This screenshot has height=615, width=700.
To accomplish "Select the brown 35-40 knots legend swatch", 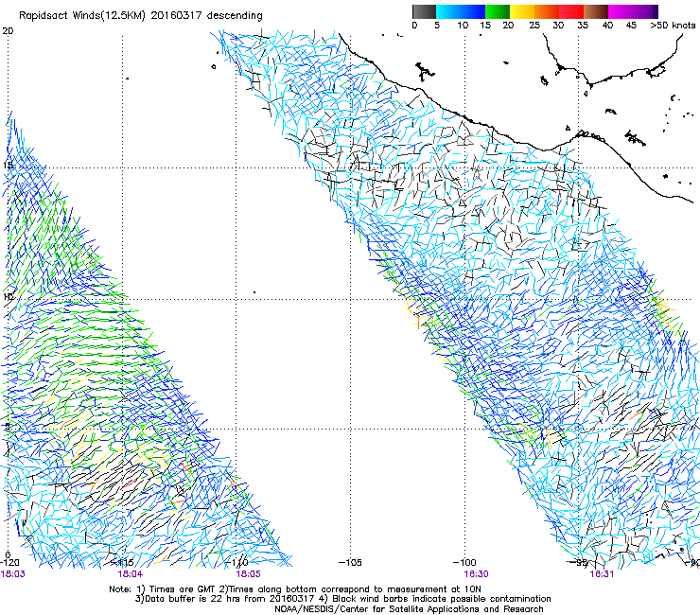I will 596,11.
